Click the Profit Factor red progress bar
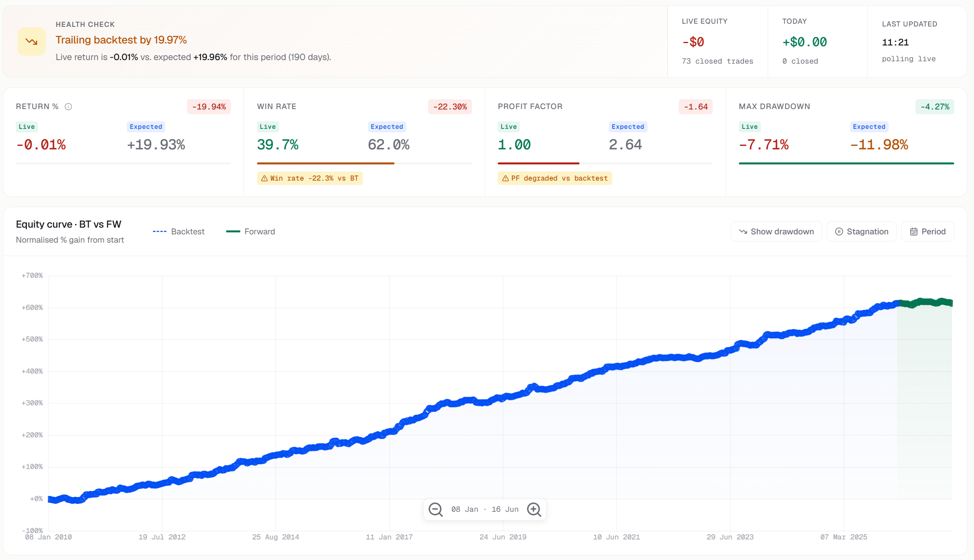The width and height of the screenshot is (974, 560). (538, 163)
